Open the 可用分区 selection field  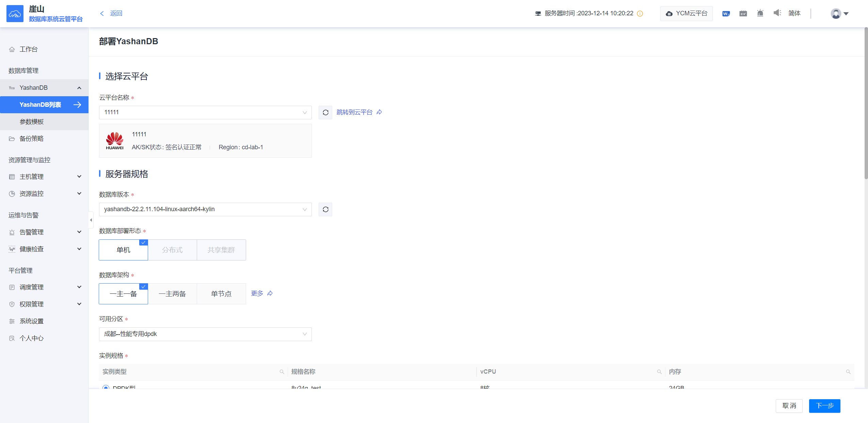[x=205, y=334]
